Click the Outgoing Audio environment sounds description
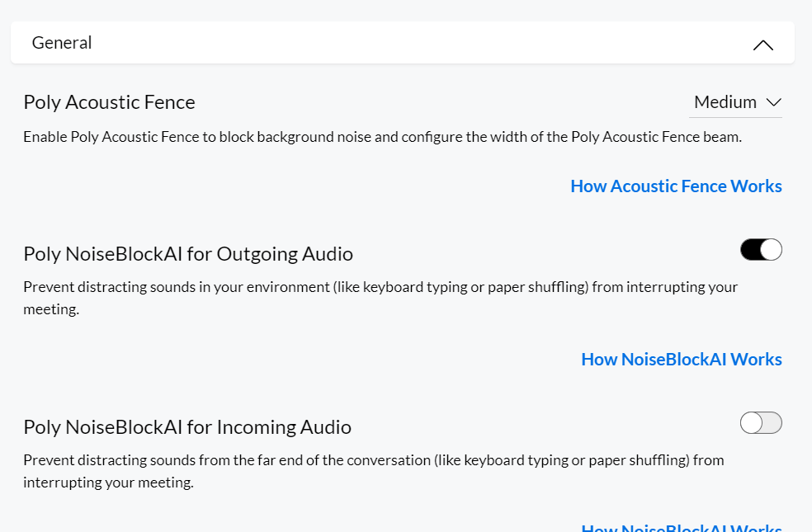The image size is (812, 532). point(380,287)
